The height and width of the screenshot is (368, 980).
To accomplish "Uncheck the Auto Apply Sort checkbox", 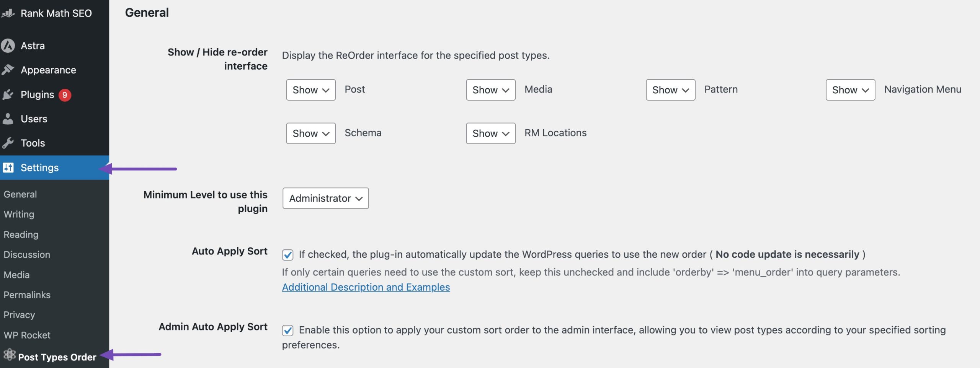I will click(287, 255).
